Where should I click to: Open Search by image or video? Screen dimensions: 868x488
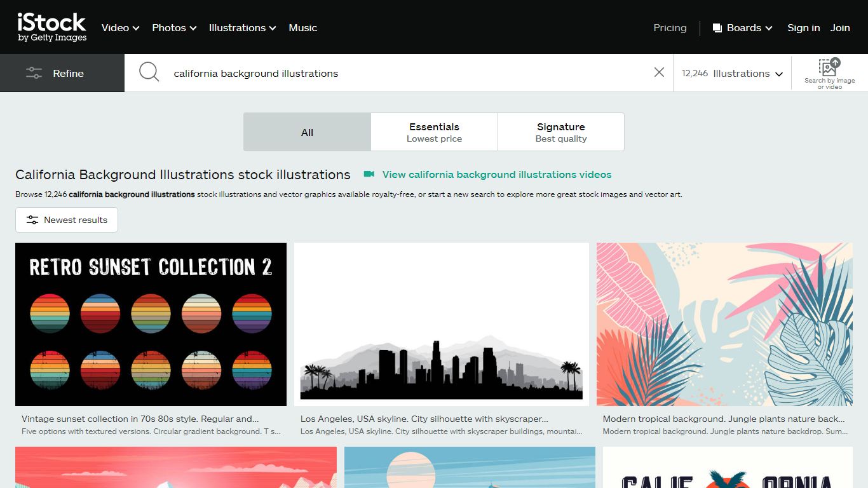coord(829,73)
